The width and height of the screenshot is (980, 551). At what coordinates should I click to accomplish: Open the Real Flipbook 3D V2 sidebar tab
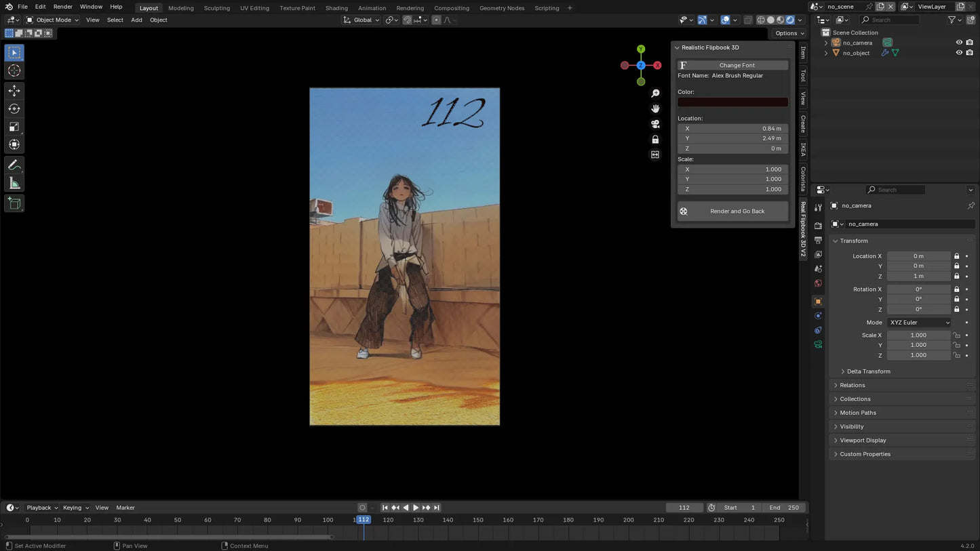click(803, 228)
